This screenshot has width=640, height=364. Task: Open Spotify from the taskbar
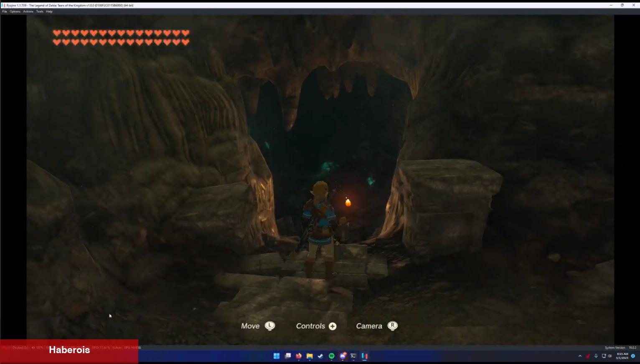click(332, 356)
